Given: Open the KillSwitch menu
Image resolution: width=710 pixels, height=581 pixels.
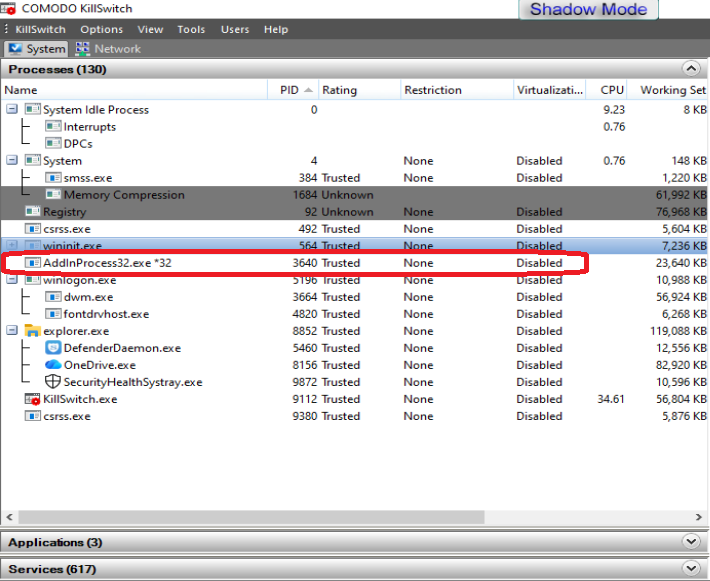Looking at the screenshot, I should (40, 29).
